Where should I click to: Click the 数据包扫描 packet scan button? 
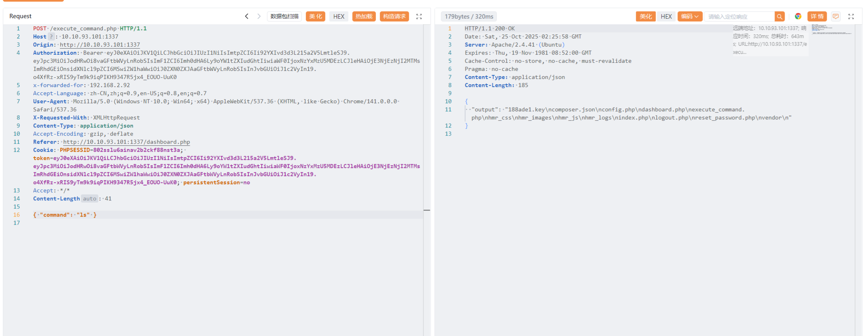(x=284, y=17)
